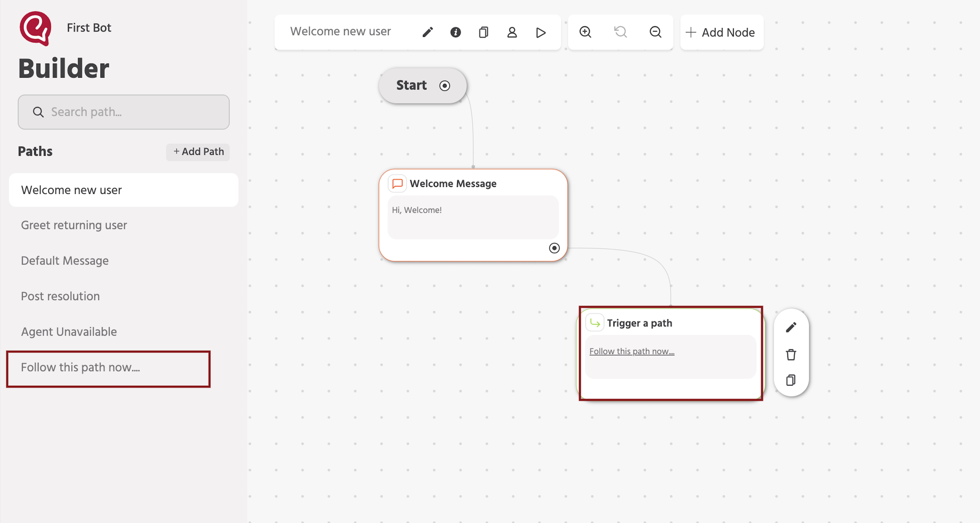The width and height of the screenshot is (980, 523).
Task: Duplicate the path via the copy icon
Action: click(483, 32)
